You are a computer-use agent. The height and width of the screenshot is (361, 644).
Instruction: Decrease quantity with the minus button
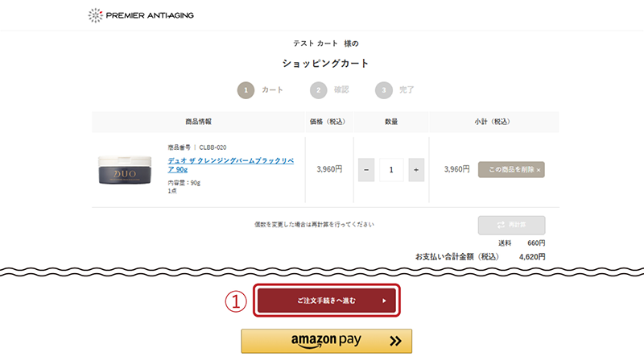tap(366, 170)
